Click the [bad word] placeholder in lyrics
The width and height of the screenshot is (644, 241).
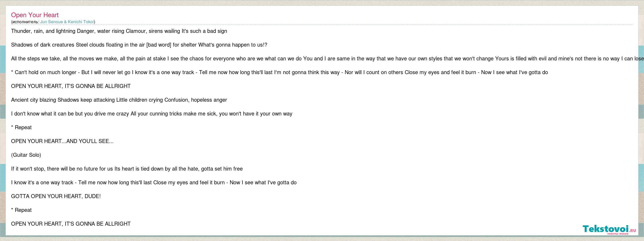[159, 45]
